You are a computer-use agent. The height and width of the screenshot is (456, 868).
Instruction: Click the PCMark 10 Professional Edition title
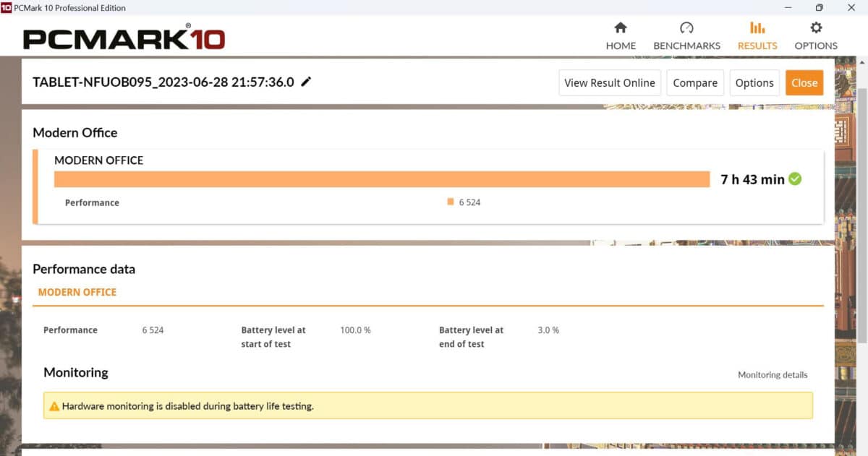70,7
